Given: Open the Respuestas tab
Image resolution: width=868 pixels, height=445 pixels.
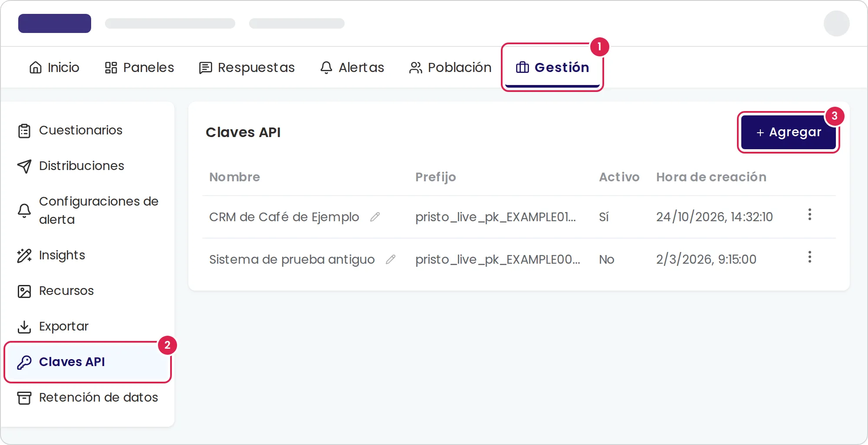Looking at the screenshot, I should click(x=247, y=68).
